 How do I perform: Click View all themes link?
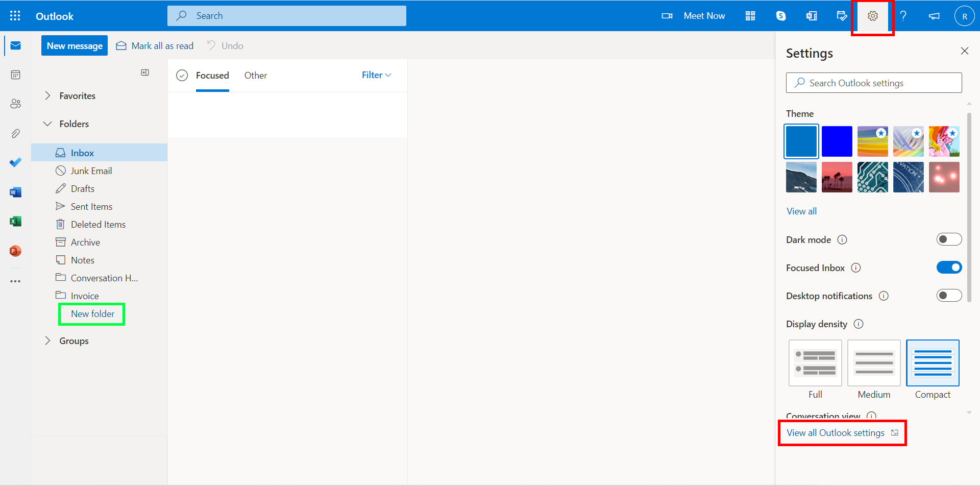tap(801, 211)
